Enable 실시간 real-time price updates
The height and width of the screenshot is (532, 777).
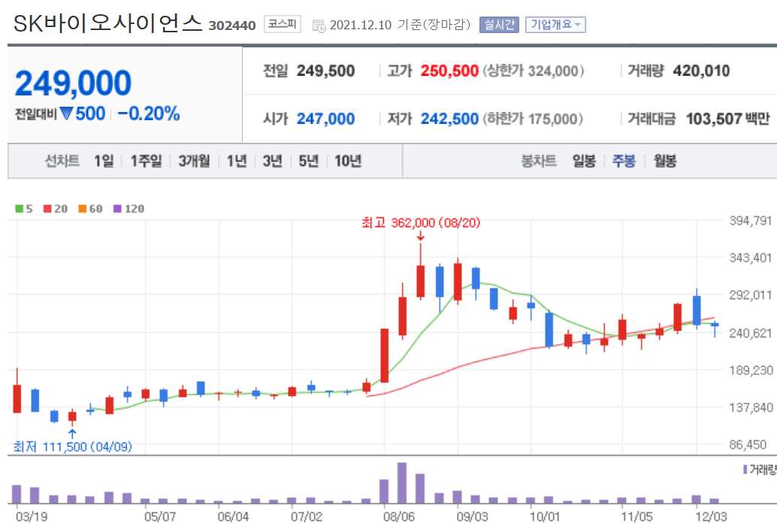[498, 24]
